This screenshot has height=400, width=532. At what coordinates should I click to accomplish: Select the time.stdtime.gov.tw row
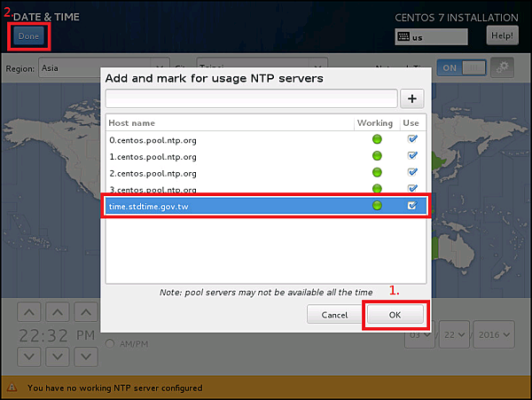click(x=266, y=206)
